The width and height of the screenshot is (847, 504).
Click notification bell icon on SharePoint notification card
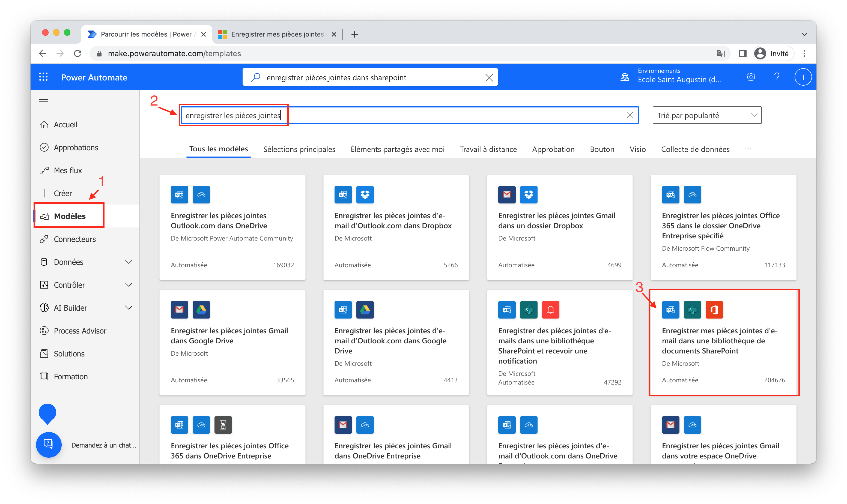coord(550,310)
